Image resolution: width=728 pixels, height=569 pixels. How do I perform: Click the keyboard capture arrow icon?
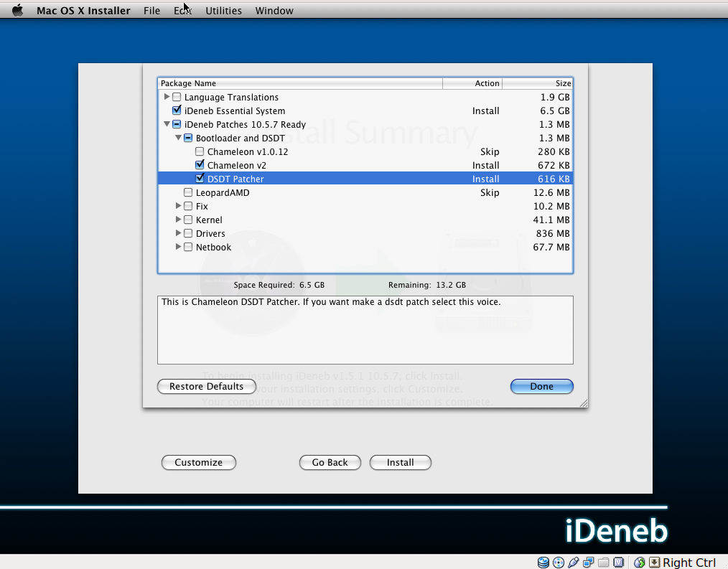tap(654, 563)
